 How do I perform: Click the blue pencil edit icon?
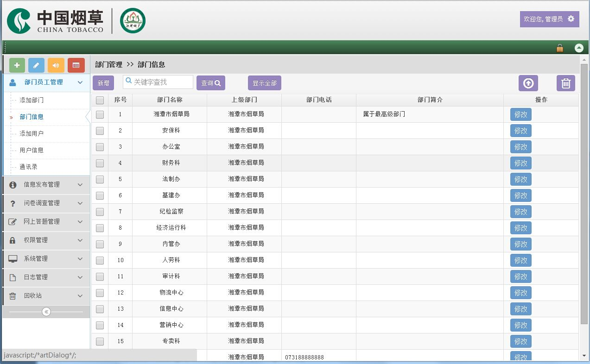click(37, 65)
